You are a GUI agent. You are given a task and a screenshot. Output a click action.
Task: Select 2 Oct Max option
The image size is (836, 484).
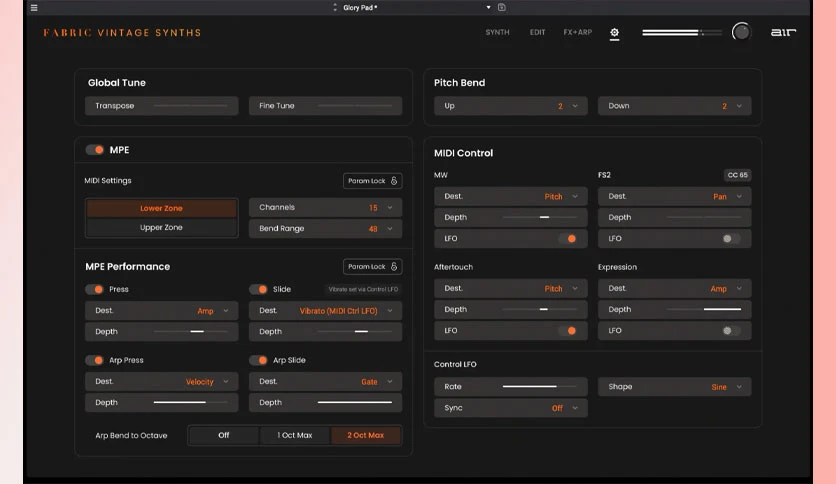pyautogui.click(x=366, y=435)
